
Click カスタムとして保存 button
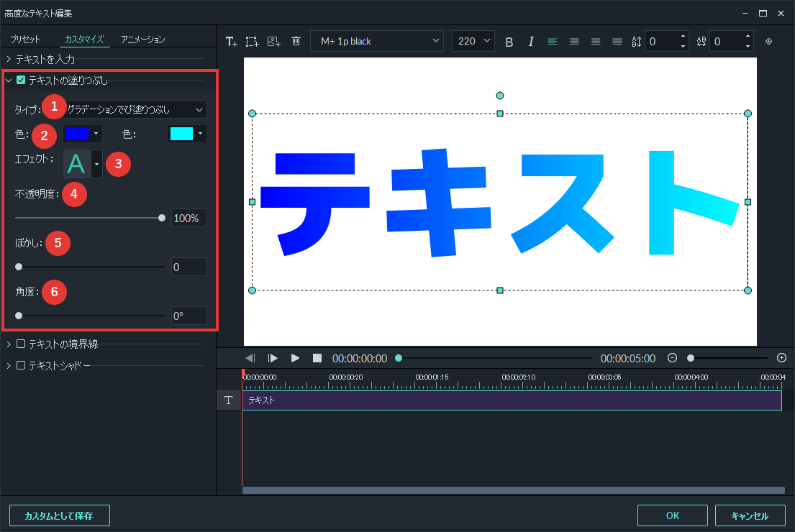point(59,515)
